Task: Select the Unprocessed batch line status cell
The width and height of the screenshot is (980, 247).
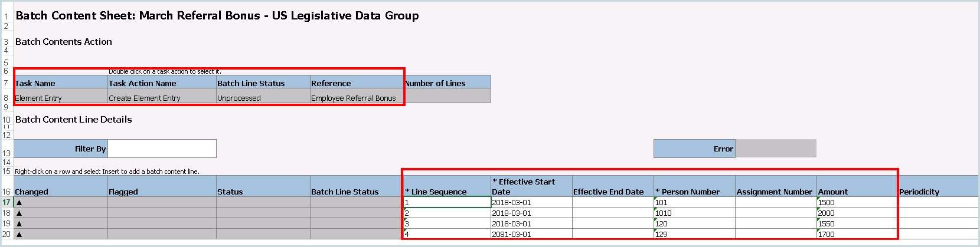Action: (x=263, y=98)
